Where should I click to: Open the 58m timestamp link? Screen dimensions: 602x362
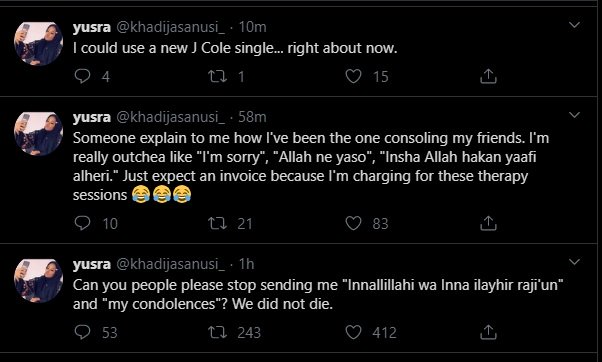click(252, 117)
